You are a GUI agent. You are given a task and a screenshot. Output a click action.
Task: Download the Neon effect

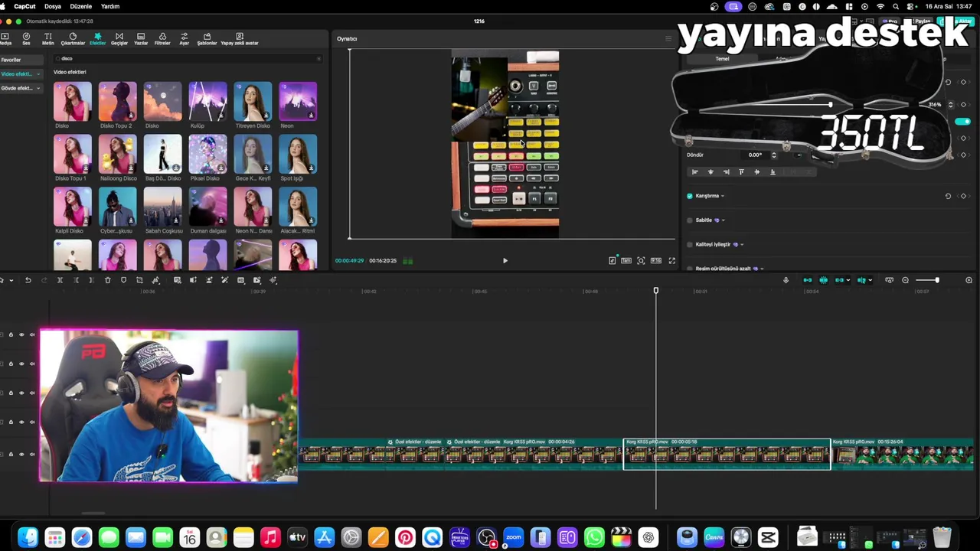click(311, 116)
